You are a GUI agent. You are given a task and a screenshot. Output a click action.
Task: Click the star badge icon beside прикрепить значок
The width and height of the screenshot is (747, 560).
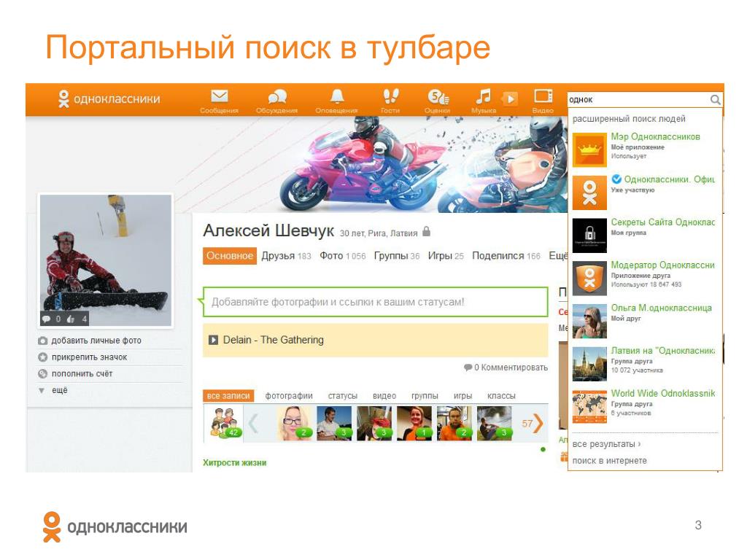click(x=42, y=357)
